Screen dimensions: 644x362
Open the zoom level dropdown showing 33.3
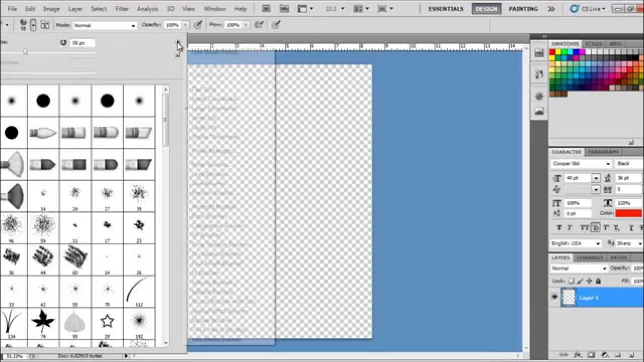(336, 9)
